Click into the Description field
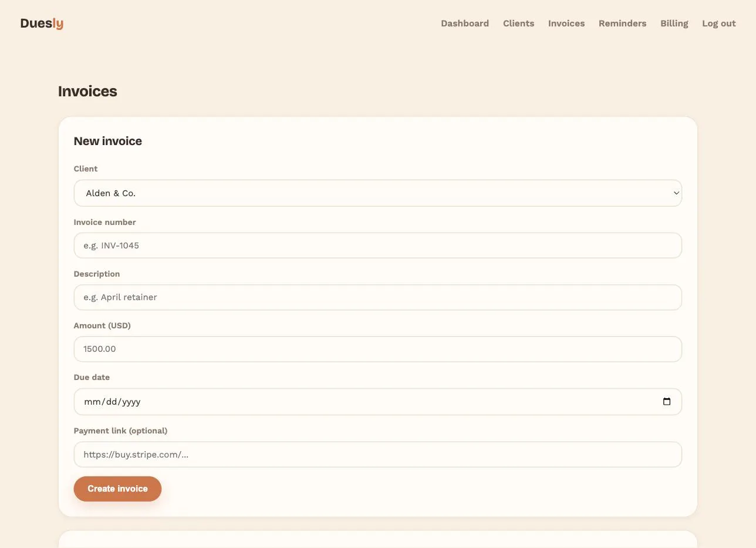756x548 pixels. tap(377, 297)
